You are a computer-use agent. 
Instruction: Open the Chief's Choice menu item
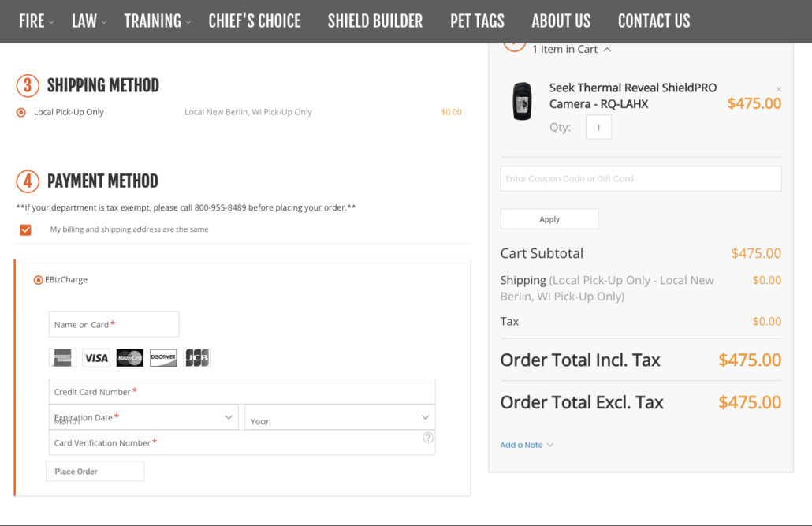[x=255, y=21]
